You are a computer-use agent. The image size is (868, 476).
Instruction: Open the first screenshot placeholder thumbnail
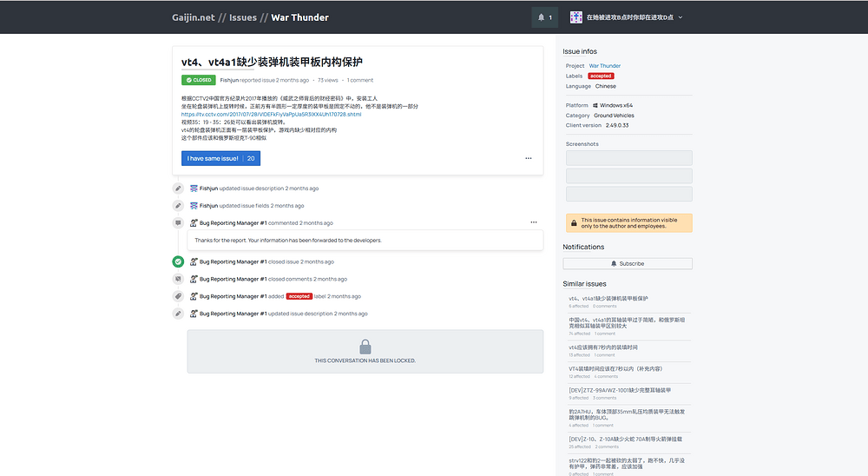[x=628, y=157]
